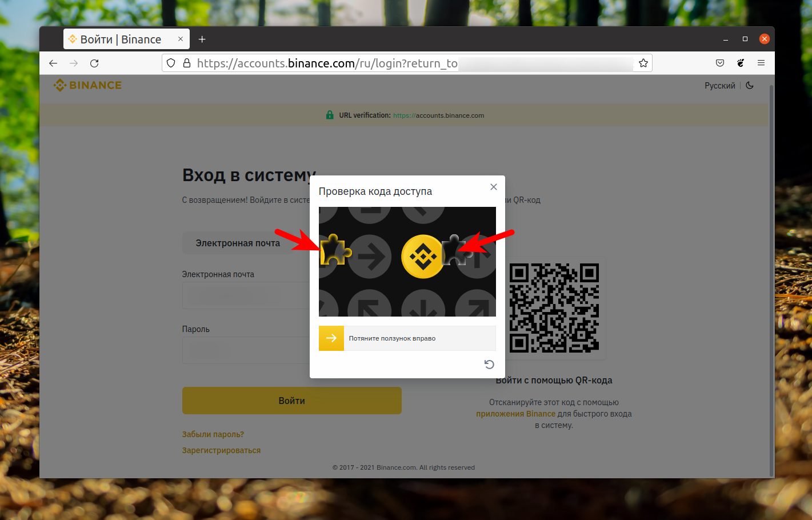Close the Войти | Binance tab
The height and width of the screenshot is (520, 812).
(x=181, y=39)
